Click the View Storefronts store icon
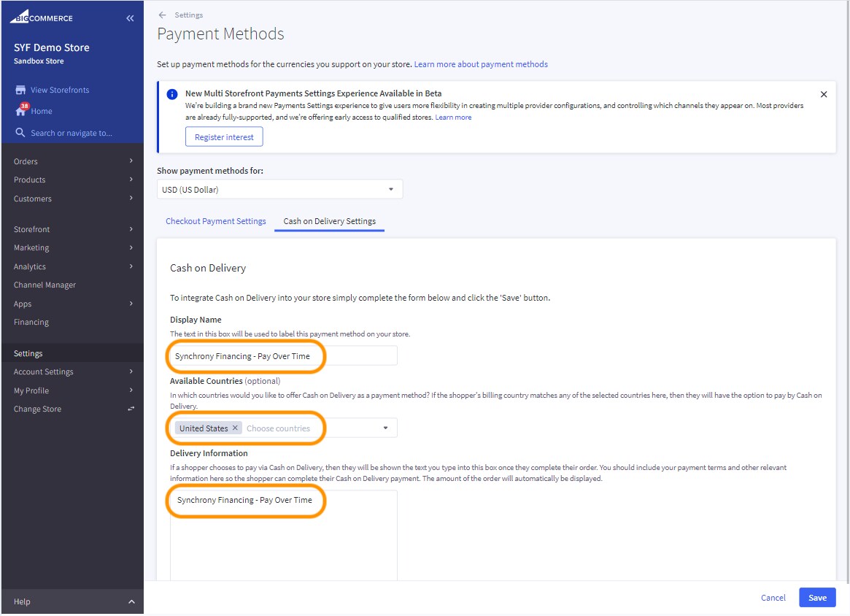 click(x=20, y=90)
